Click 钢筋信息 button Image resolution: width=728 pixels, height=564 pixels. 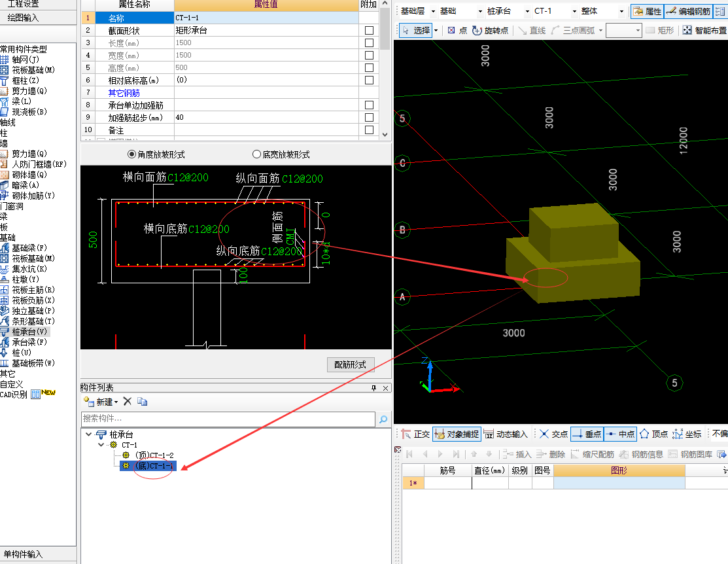tap(642, 454)
